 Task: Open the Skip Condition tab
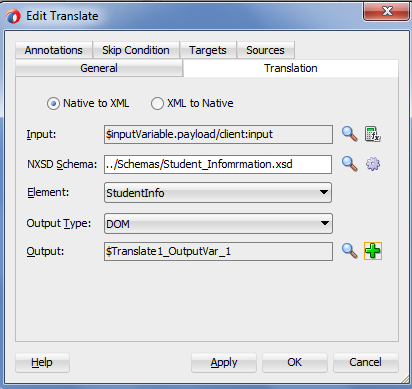[x=136, y=50]
